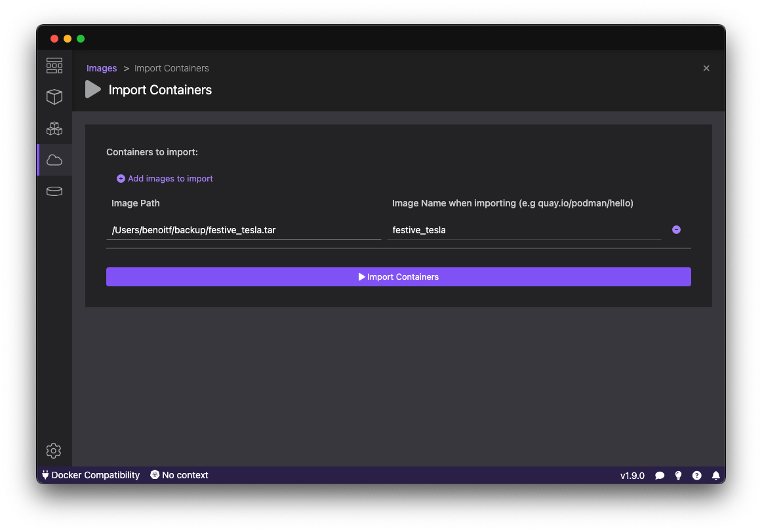762x532 pixels.
Task: Open troubleshooting via the lightbulb icon
Action: tap(678, 476)
